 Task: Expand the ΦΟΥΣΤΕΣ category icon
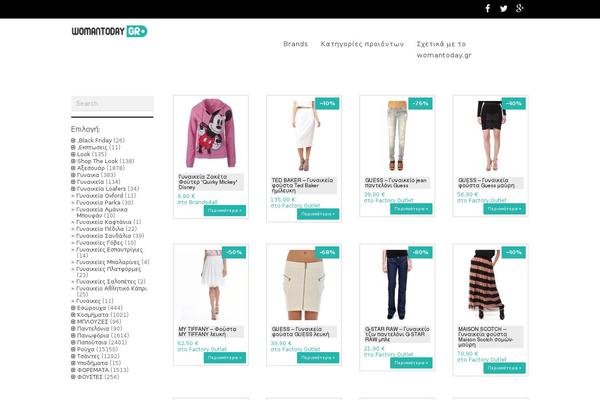(73, 377)
